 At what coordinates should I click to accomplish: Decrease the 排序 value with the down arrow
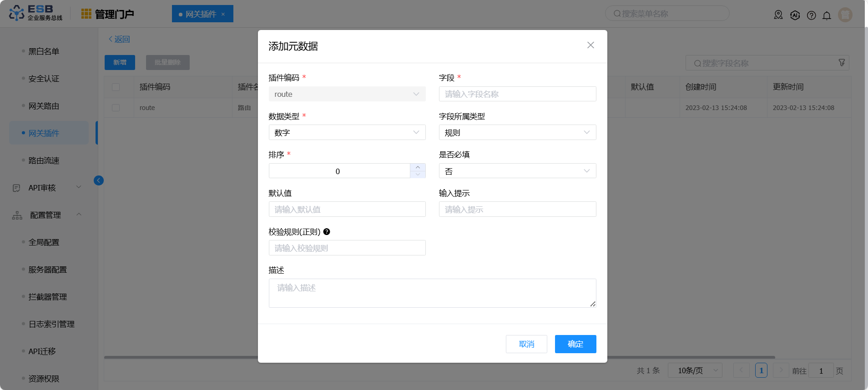(418, 175)
